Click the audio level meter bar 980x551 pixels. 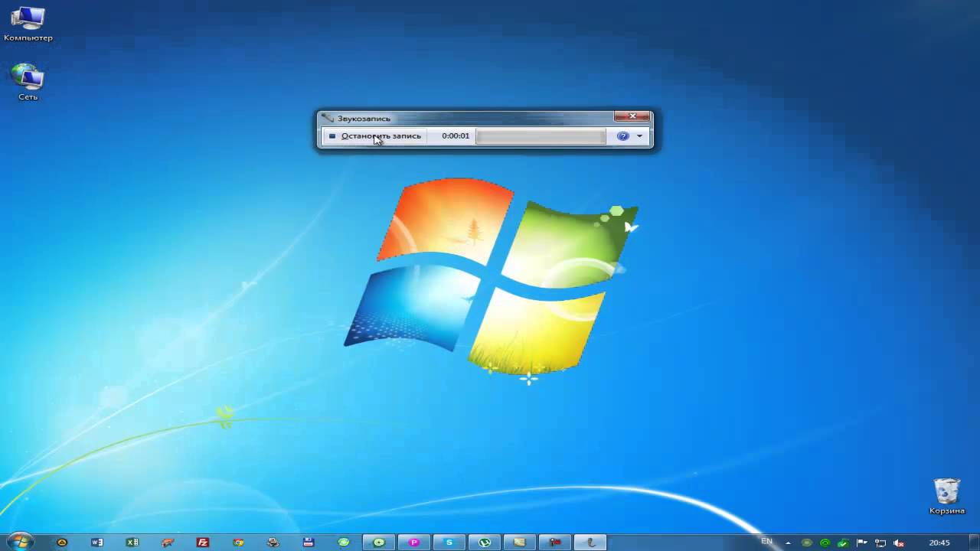click(541, 136)
